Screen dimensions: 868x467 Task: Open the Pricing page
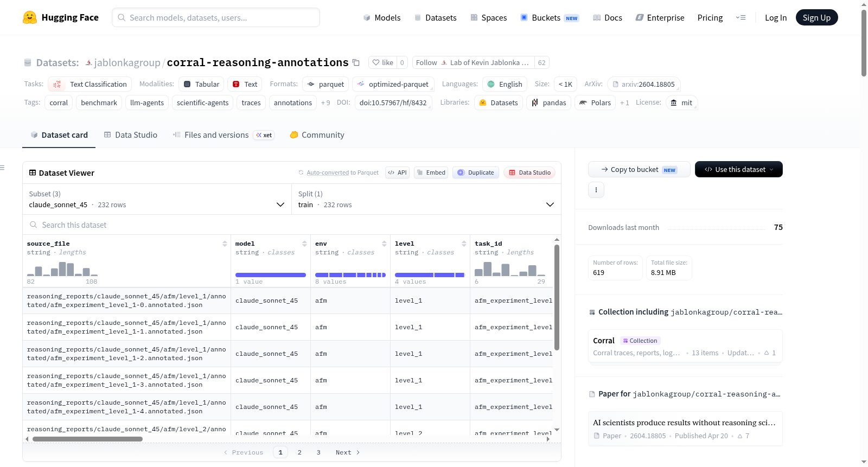710,17
